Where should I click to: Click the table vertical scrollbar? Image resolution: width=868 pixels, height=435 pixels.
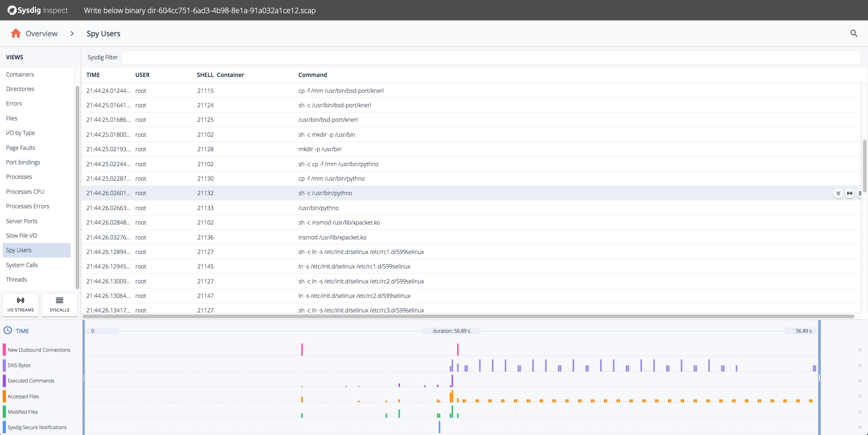click(865, 166)
